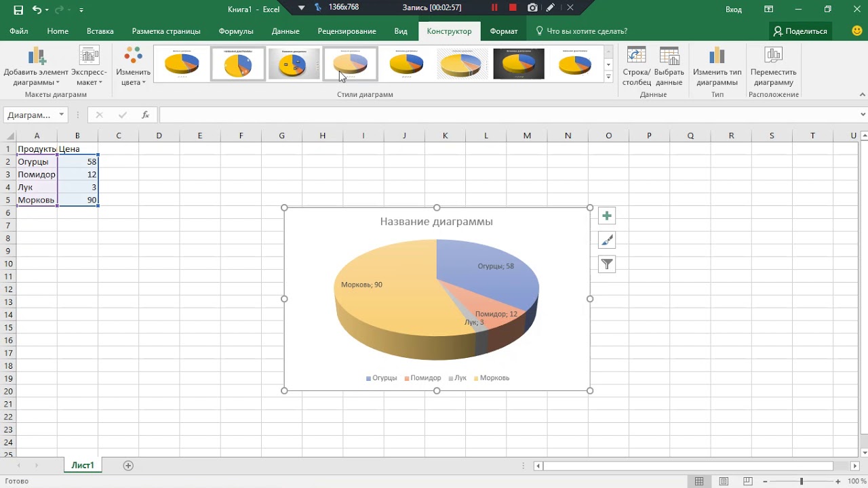Viewport: 868px width, 488px height.
Task: Open the Chart Styles brush button
Action: click(607, 241)
